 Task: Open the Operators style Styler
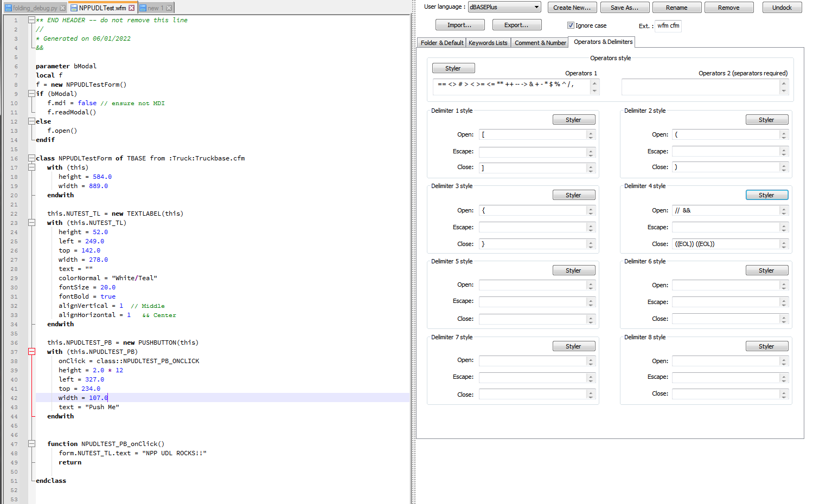(453, 68)
